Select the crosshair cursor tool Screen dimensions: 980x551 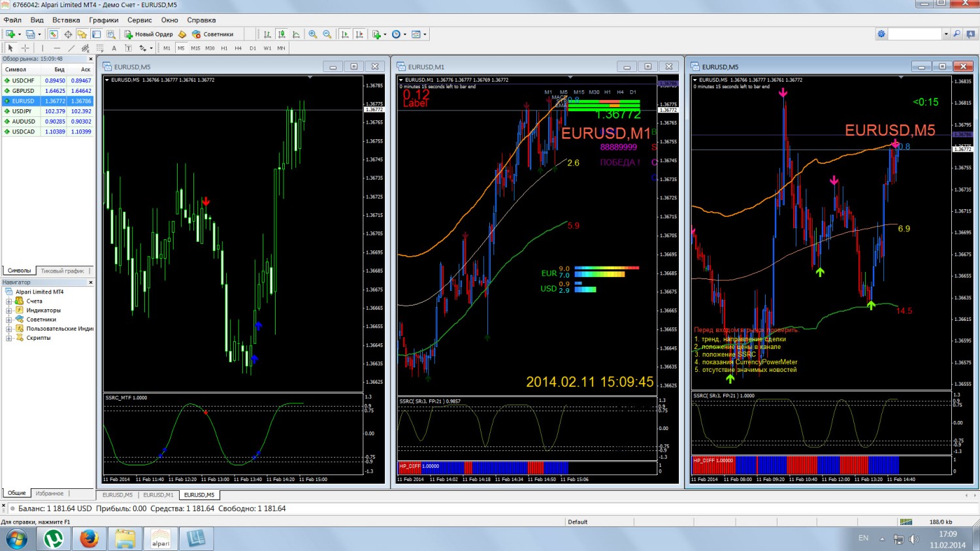(25, 48)
